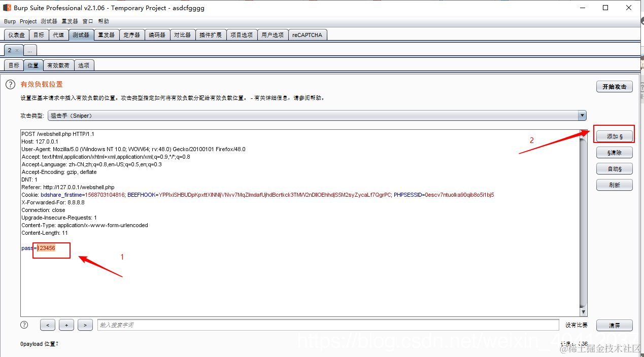Image resolution: width=644 pixels, height=357 pixels.
Task: Click the User-Agent header line
Action: point(133,149)
